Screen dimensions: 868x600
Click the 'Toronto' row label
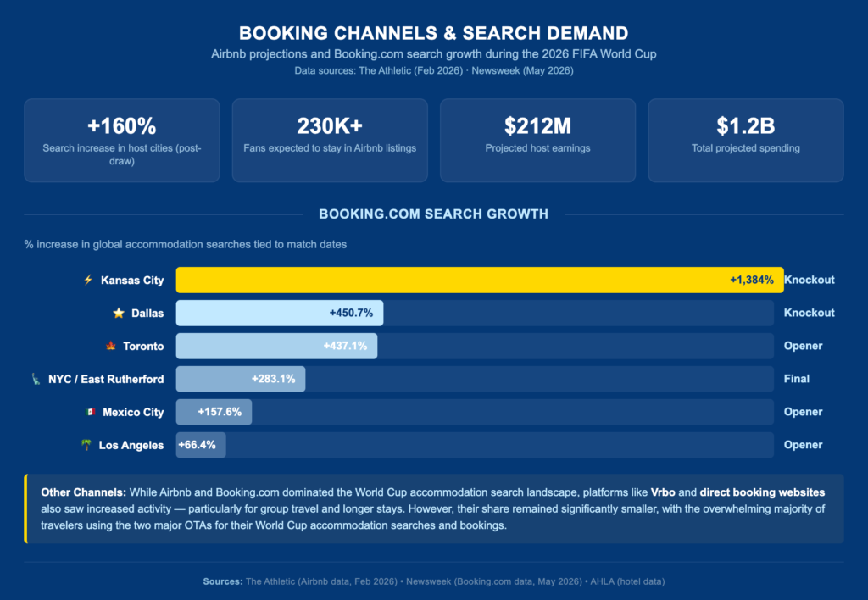tap(143, 347)
